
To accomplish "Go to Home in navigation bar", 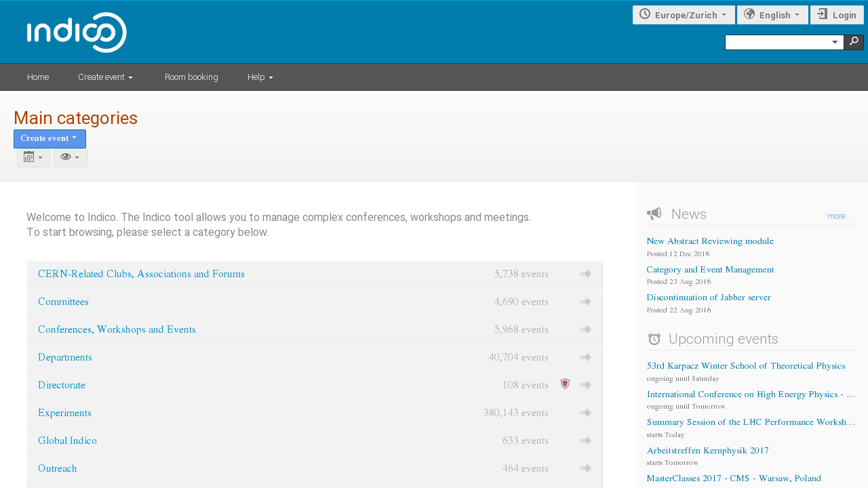I will (x=38, y=77).
